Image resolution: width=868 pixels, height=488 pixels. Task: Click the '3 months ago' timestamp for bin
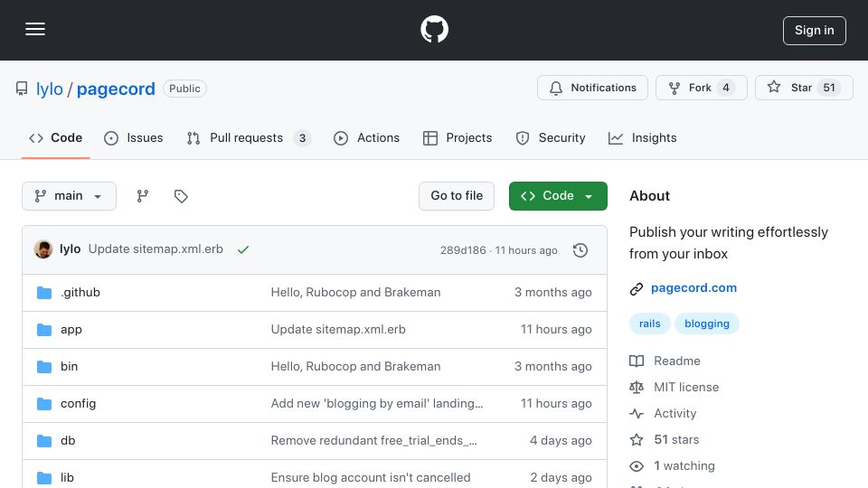(x=553, y=366)
